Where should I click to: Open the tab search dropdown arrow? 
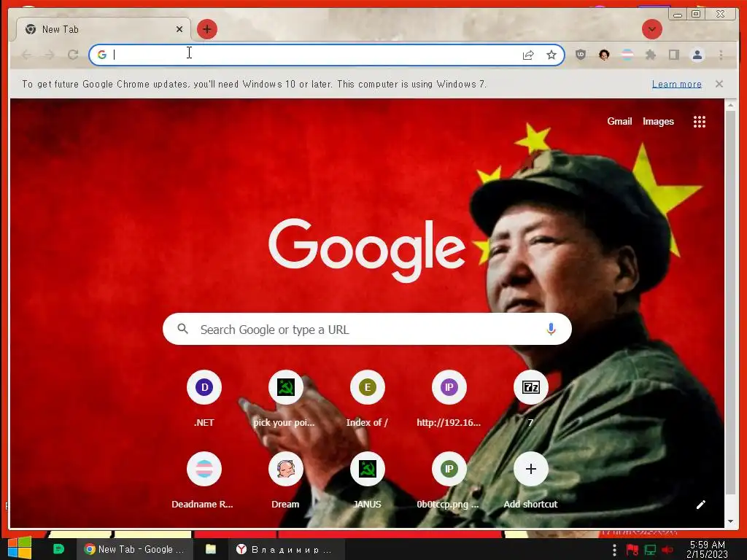click(651, 29)
